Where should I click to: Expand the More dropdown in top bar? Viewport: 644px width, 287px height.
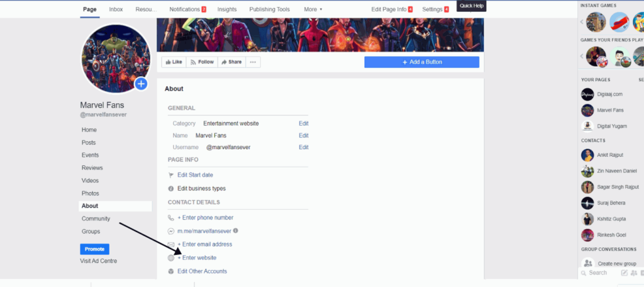(x=313, y=9)
